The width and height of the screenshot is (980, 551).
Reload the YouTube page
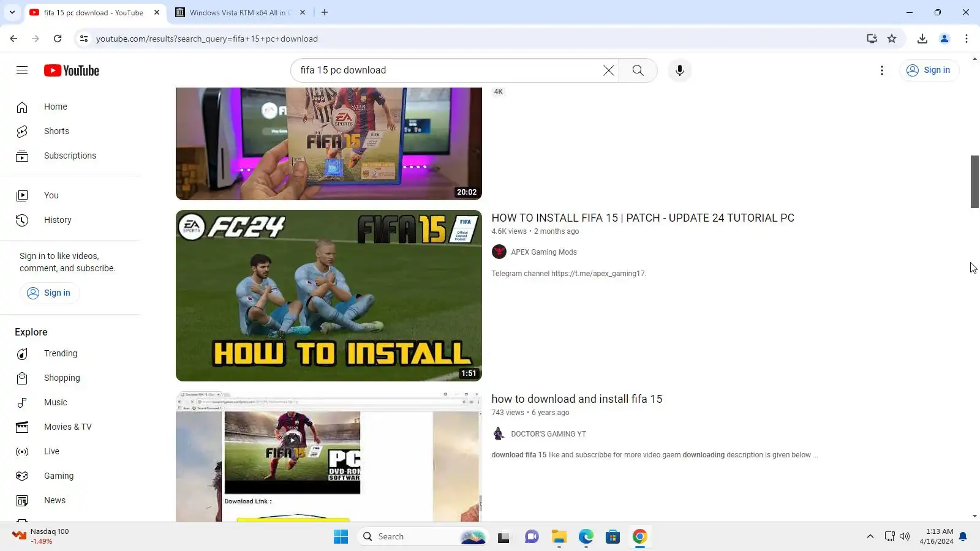pyautogui.click(x=58, y=39)
